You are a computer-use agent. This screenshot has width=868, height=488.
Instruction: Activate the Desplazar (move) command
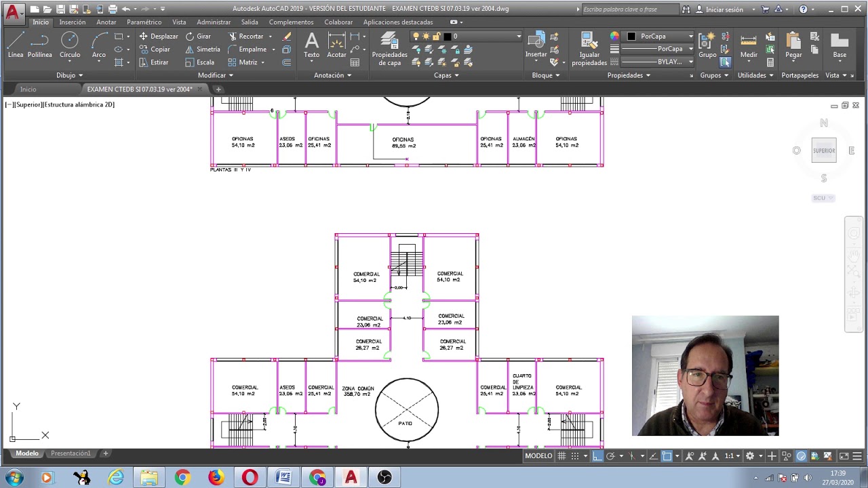pos(158,36)
